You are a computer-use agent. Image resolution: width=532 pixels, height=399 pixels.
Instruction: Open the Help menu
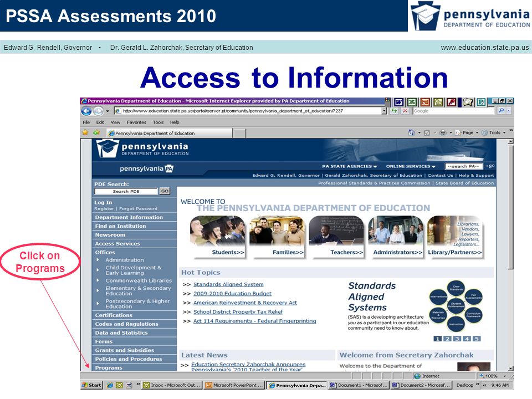(175, 122)
